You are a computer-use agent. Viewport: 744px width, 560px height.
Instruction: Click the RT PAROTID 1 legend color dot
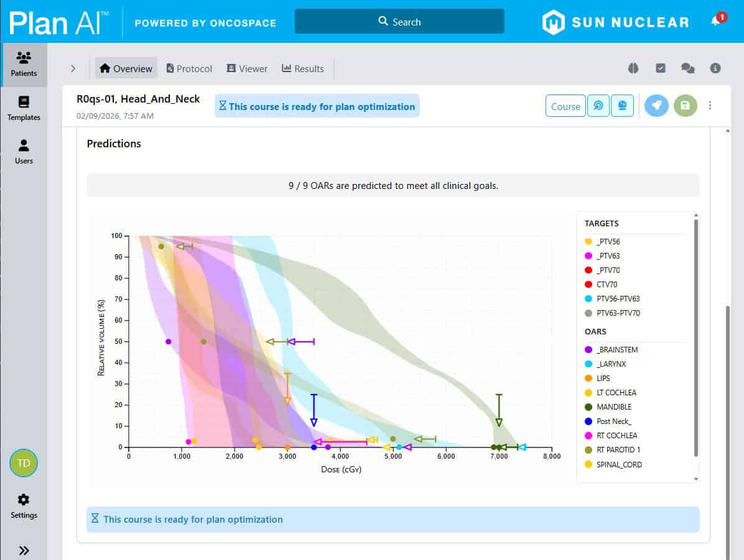click(x=588, y=450)
